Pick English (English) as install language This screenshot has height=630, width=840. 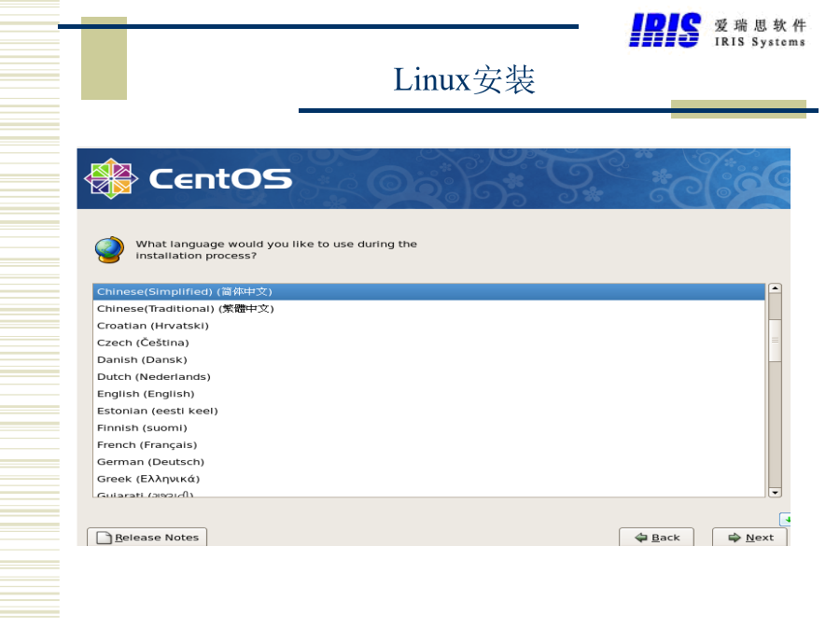(428, 394)
